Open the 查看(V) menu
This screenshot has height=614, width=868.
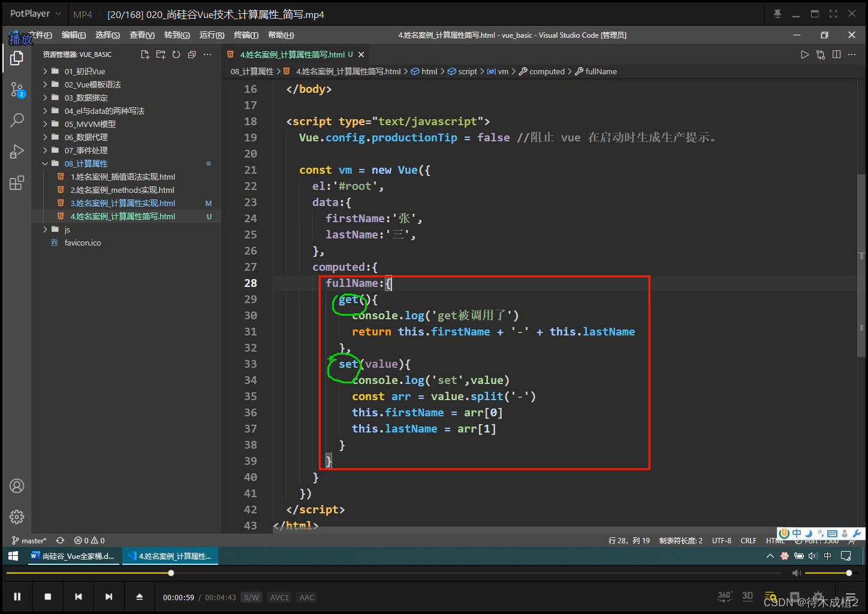pos(142,35)
